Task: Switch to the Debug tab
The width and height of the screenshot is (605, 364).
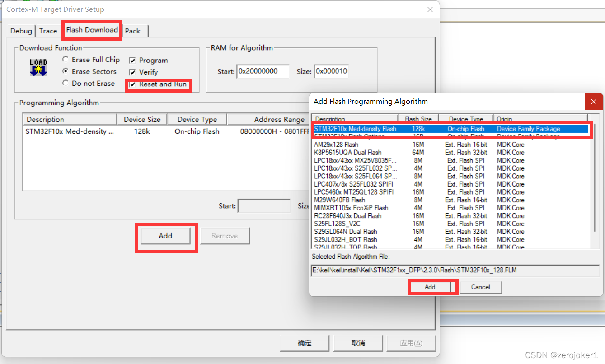Action: [21, 31]
